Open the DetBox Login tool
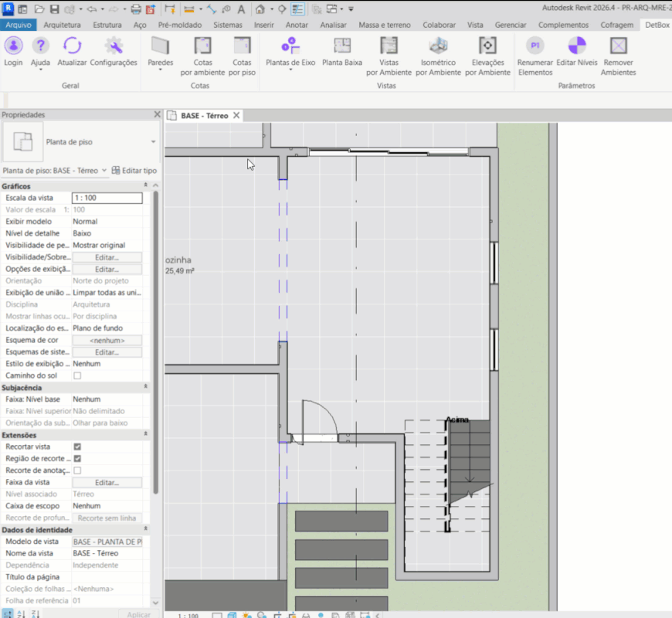This screenshot has width=672, height=618. tap(13, 51)
